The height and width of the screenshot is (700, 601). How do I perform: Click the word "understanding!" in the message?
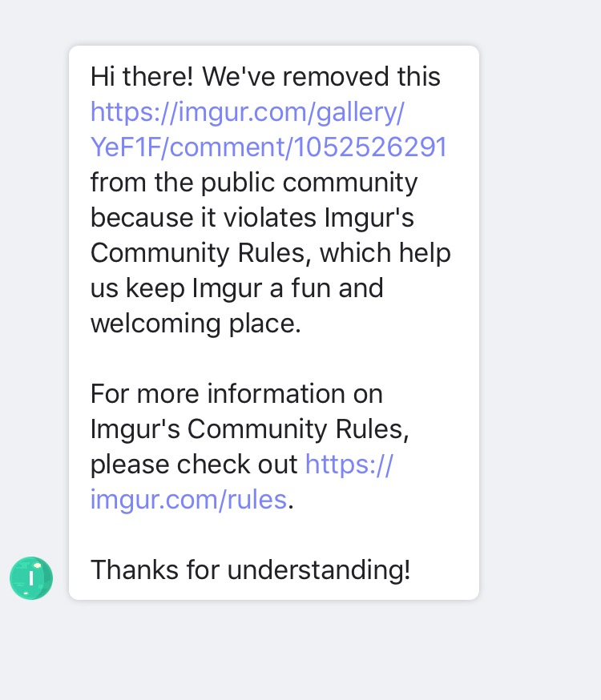[319, 569]
